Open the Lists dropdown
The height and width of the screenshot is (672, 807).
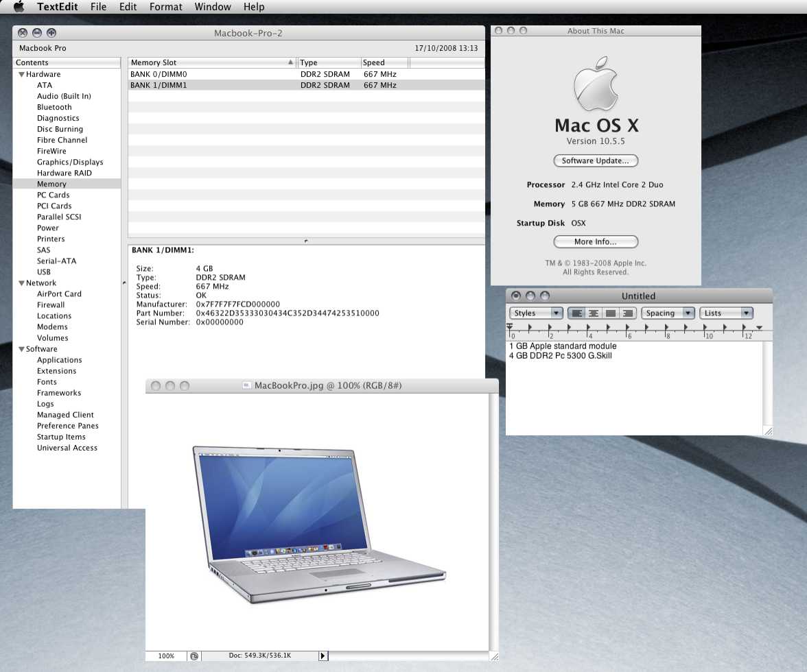pyautogui.click(x=726, y=313)
